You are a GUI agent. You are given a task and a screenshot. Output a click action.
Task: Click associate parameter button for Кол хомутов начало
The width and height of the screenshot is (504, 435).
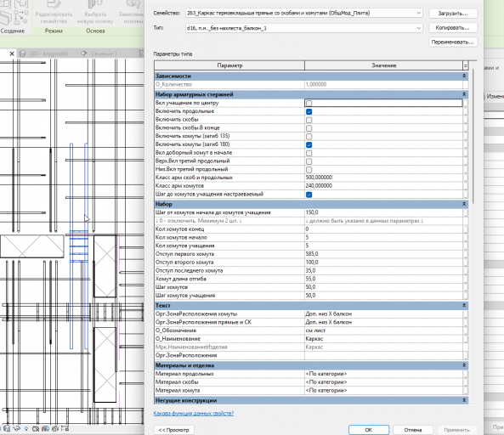pos(466,237)
